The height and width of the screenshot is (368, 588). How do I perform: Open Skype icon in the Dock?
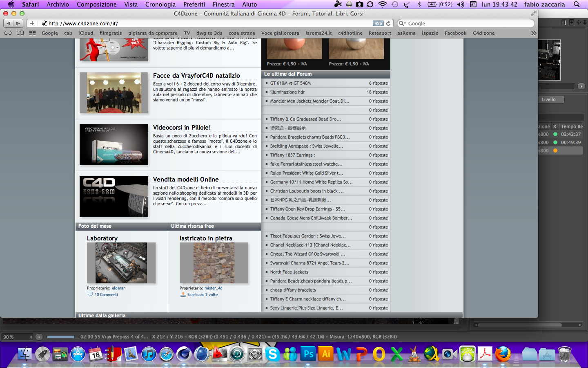click(x=272, y=354)
